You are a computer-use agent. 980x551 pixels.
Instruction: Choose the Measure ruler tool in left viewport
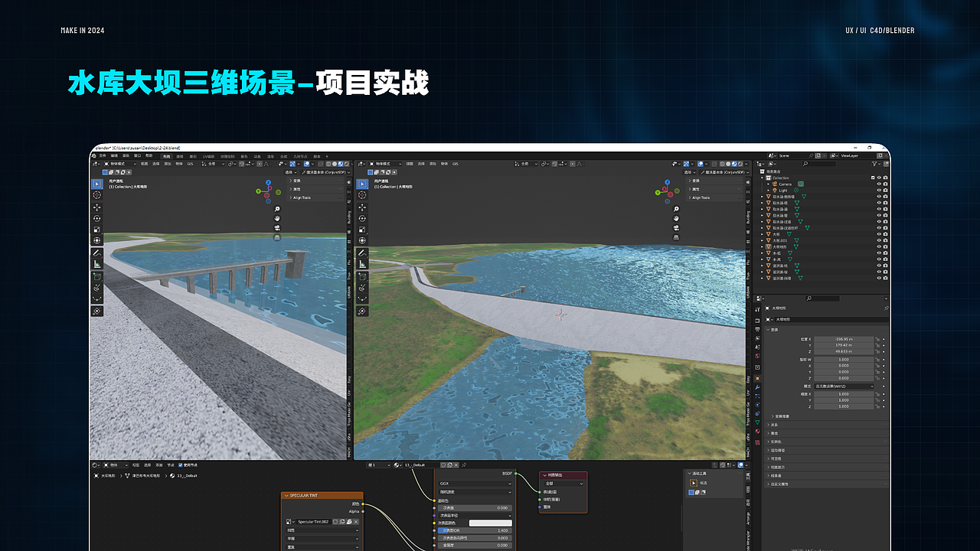pyautogui.click(x=97, y=264)
